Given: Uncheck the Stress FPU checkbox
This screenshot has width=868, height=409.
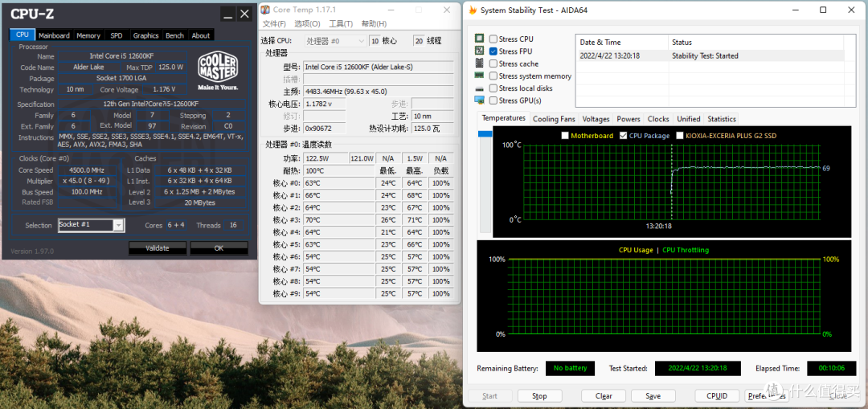Looking at the screenshot, I should click(493, 51).
